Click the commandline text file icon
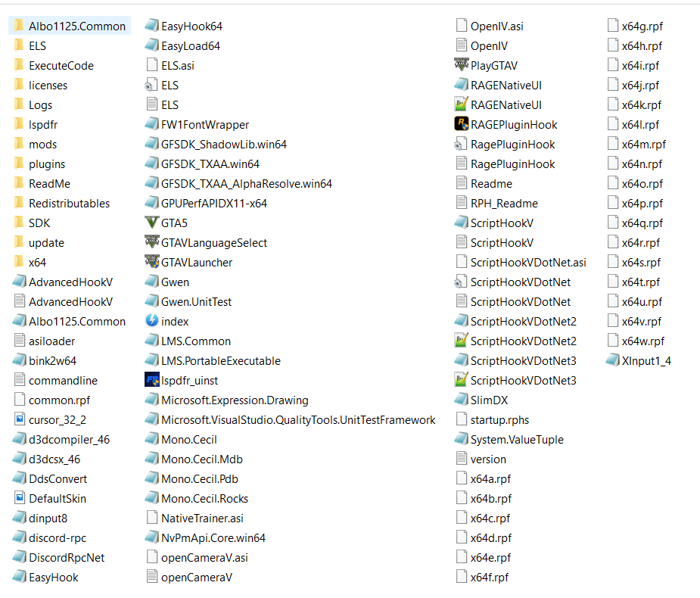Image resolution: width=700 pixels, height=598 pixels. 20,380
